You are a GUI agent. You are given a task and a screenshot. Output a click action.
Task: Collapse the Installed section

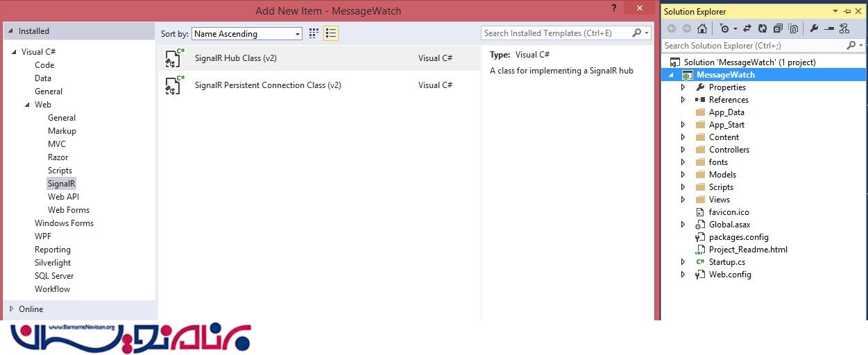click(x=11, y=31)
